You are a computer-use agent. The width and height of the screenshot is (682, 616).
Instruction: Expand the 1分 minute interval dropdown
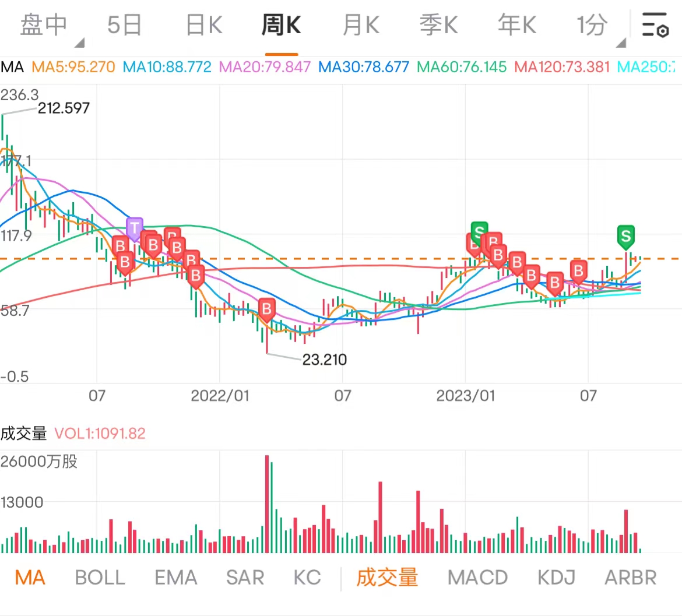[621, 43]
